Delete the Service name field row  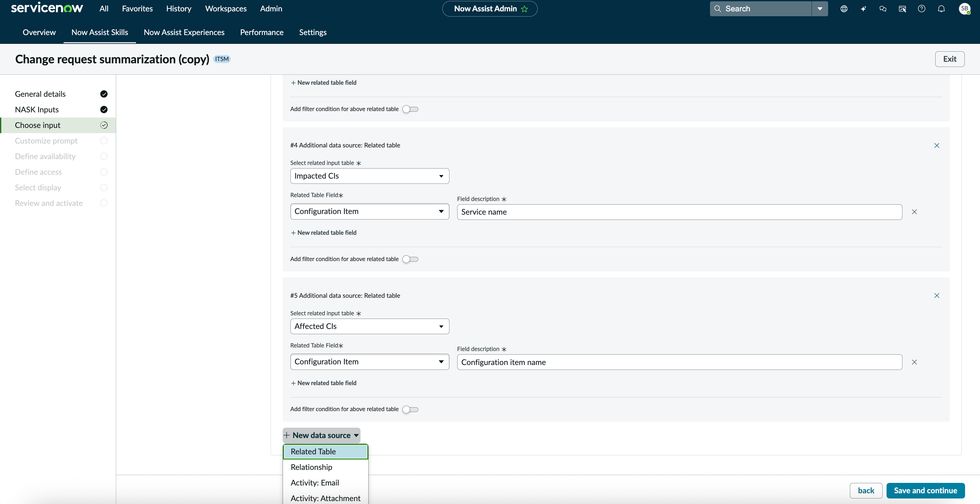(914, 212)
